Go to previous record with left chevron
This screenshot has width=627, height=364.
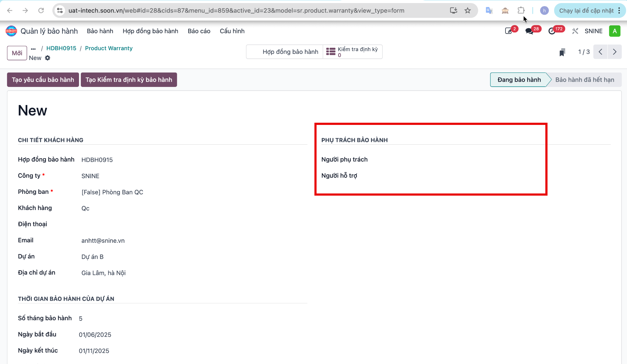click(600, 52)
